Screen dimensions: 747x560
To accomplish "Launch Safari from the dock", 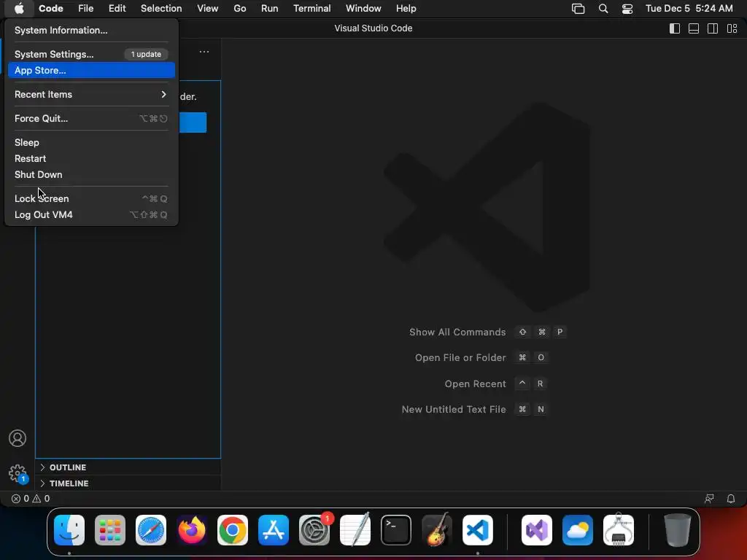I will point(151,530).
